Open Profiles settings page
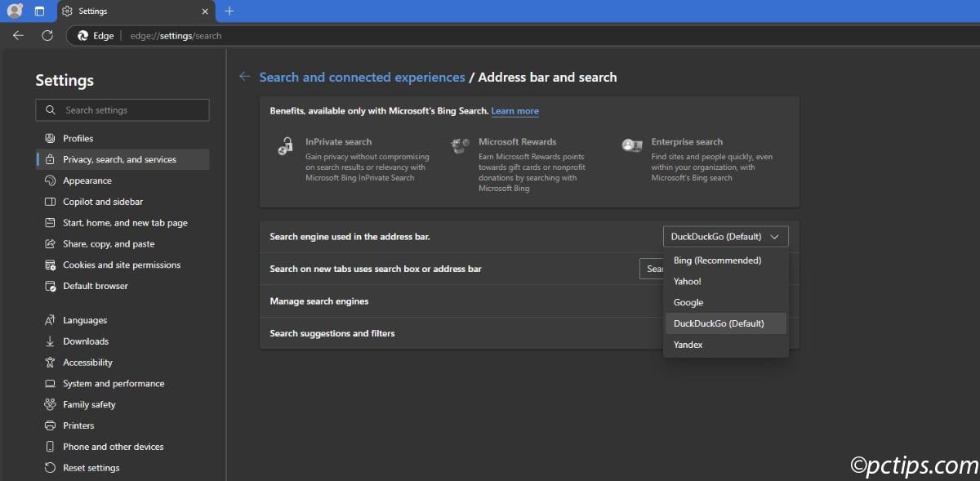 [x=122, y=138]
